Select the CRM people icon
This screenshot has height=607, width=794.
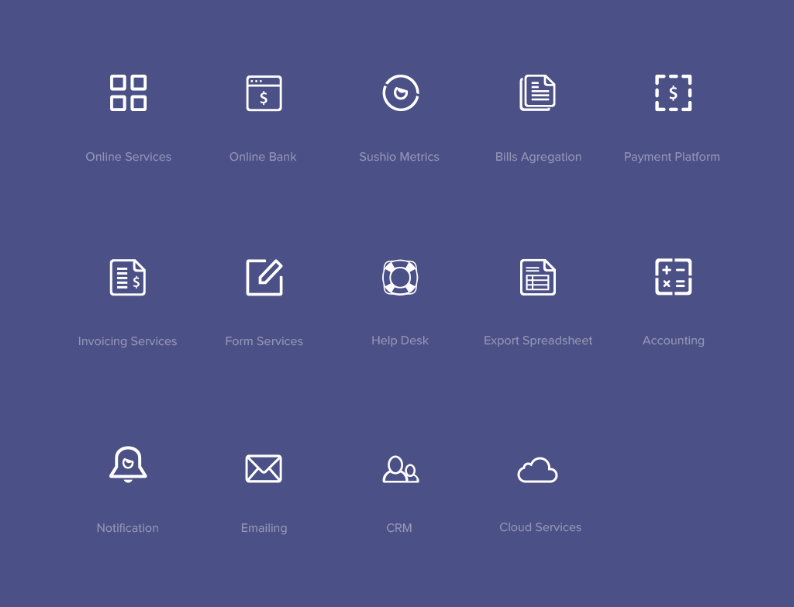click(x=400, y=468)
